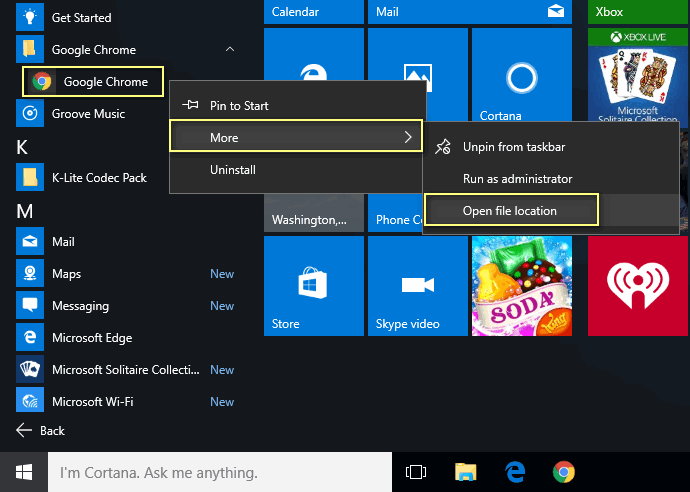
Task: Open Task View on the taskbar
Action: pyautogui.click(x=416, y=472)
